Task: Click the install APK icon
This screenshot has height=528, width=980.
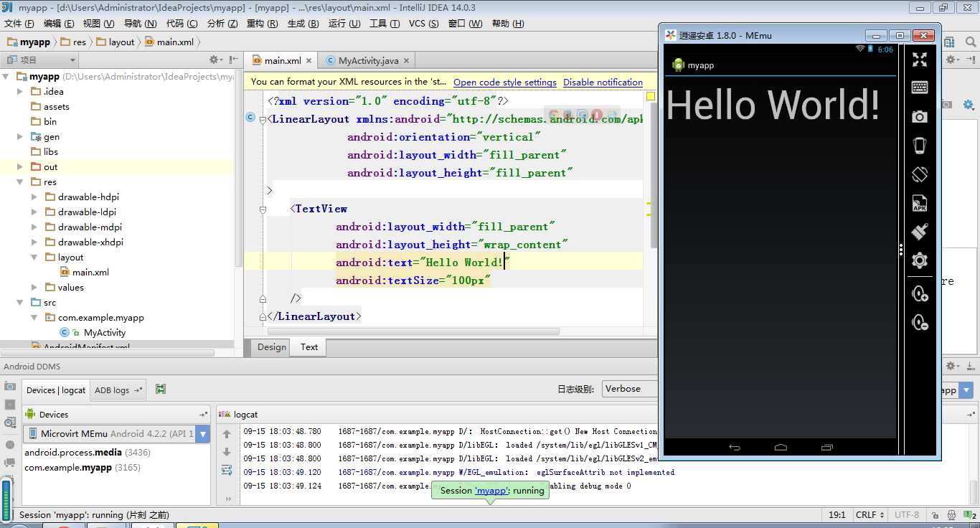Action: pyautogui.click(x=919, y=203)
